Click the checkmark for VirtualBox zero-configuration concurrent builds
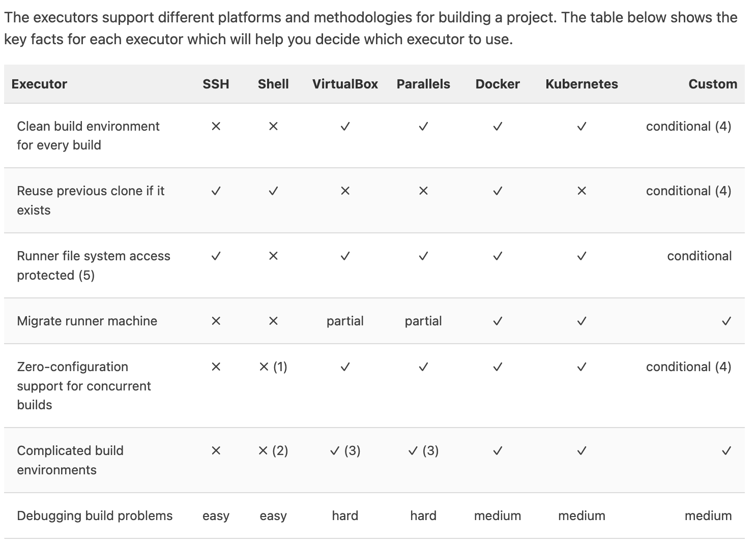 pos(345,367)
